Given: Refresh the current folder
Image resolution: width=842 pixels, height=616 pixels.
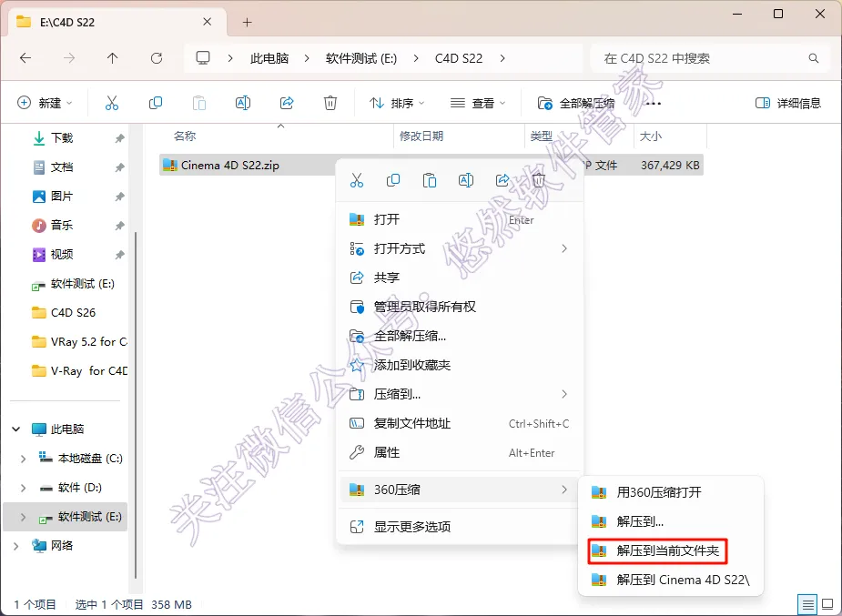Looking at the screenshot, I should [x=157, y=58].
